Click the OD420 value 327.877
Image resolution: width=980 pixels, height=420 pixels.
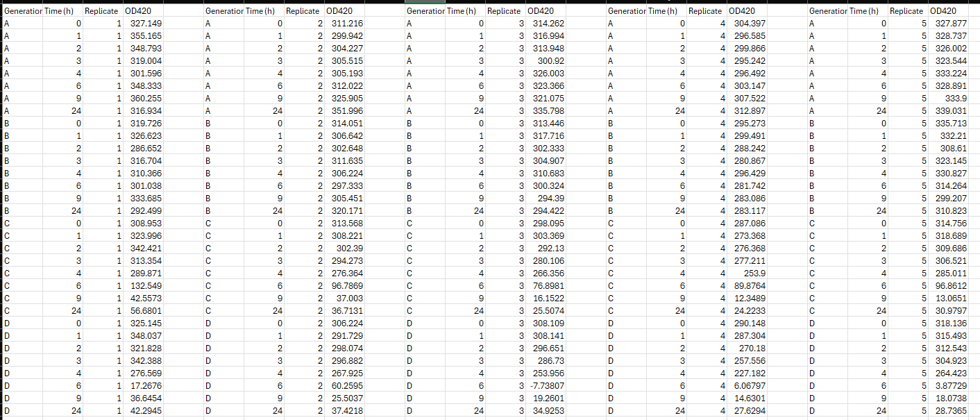click(x=949, y=24)
